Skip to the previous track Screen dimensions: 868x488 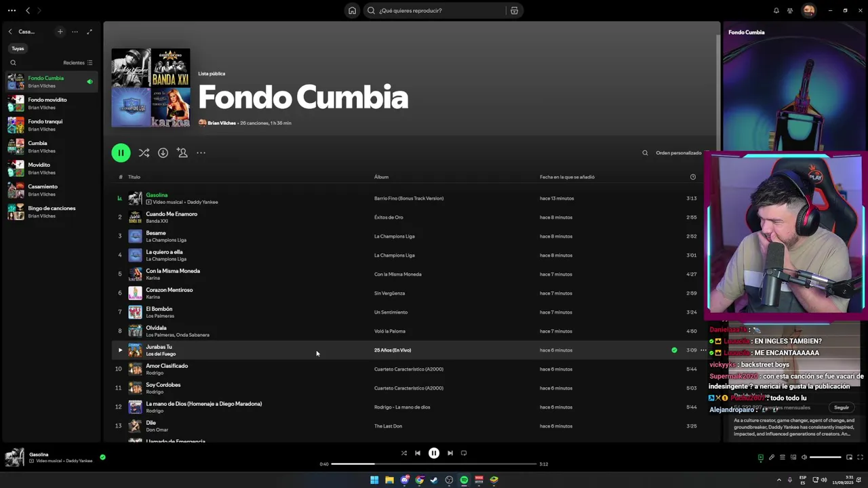[x=418, y=453]
